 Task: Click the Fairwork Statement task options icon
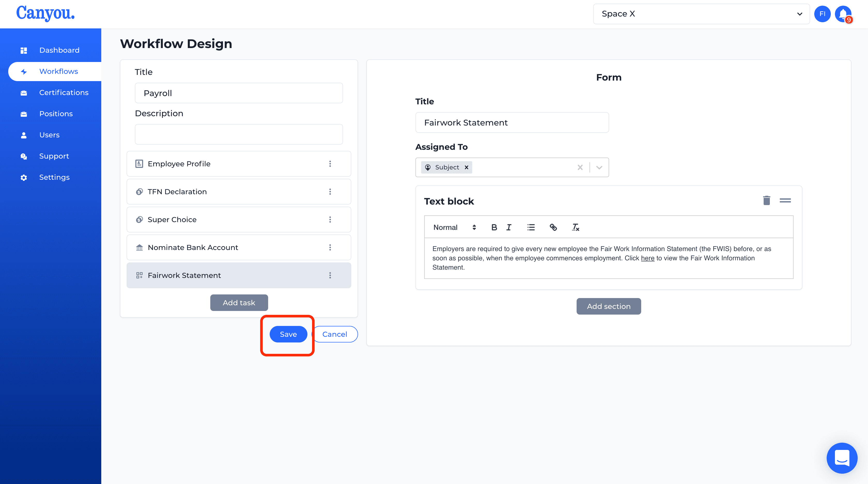pyautogui.click(x=330, y=275)
